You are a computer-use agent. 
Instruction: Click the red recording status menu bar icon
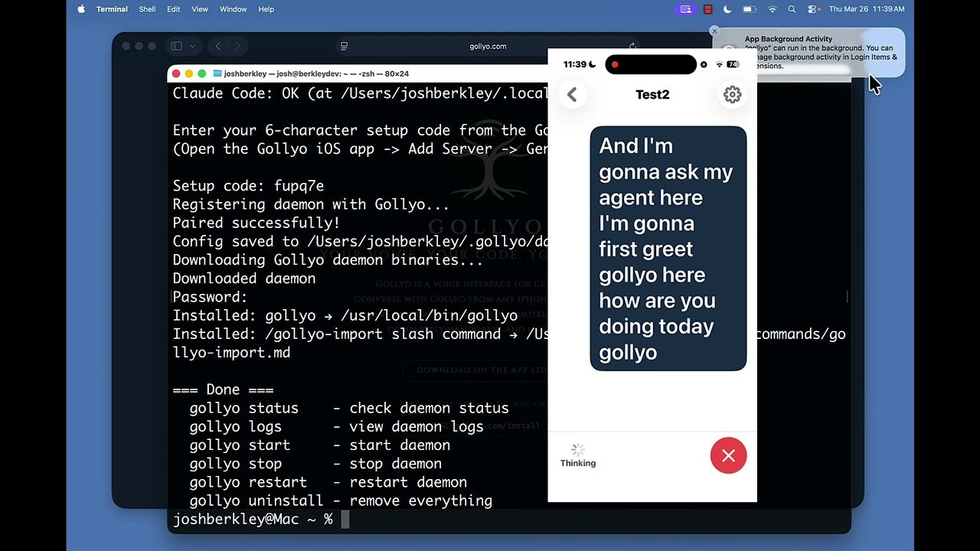(x=708, y=9)
